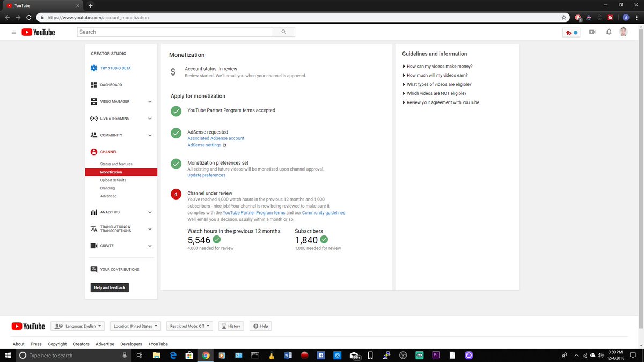Expand 'What types of videos are eligible?'

pyautogui.click(x=437, y=84)
